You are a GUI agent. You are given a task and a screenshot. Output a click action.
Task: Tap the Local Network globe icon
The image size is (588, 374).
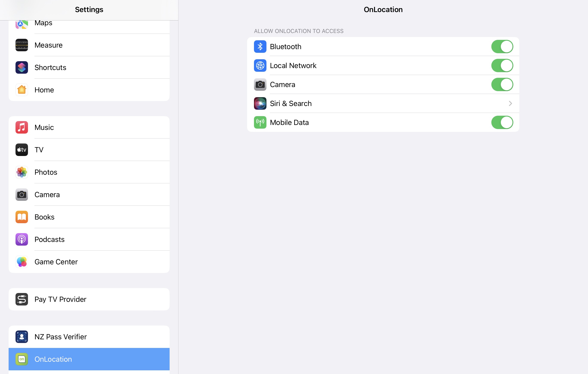(x=260, y=65)
